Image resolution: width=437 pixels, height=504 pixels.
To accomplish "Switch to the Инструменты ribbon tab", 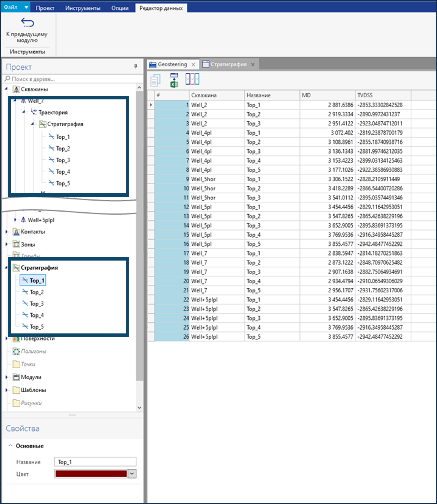I will (x=83, y=8).
